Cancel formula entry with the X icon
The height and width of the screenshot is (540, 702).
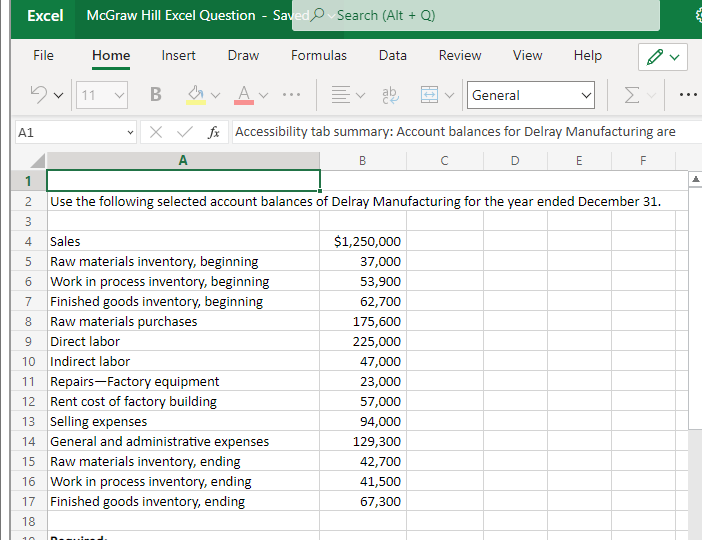tap(156, 132)
